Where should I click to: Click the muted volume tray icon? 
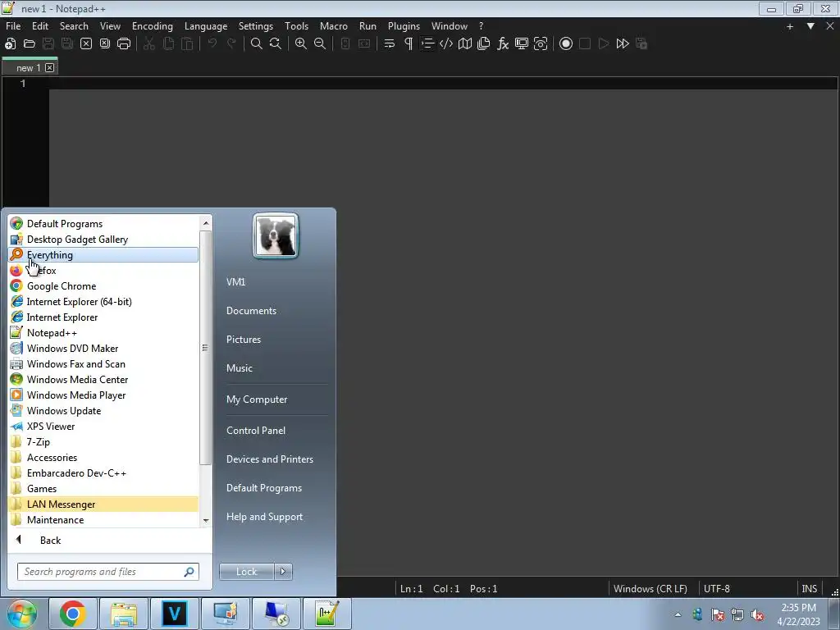757,614
